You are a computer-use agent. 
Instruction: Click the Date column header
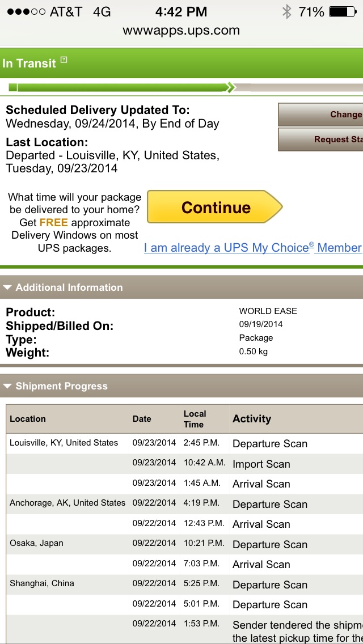pos(142,419)
